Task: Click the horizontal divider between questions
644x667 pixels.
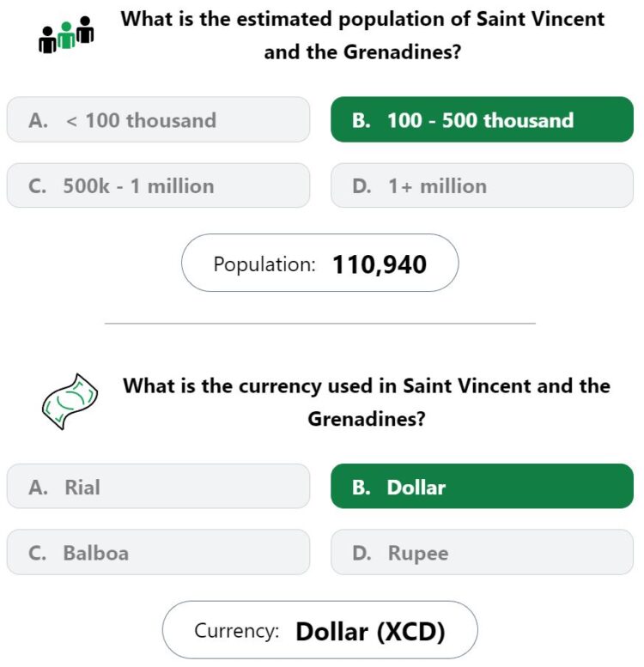Action: (320, 324)
